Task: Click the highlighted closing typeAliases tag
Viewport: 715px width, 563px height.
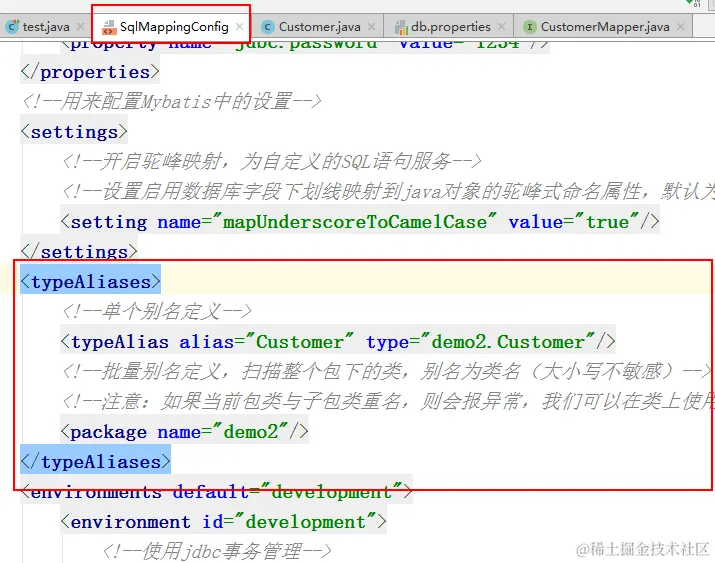Action: (x=95, y=462)
